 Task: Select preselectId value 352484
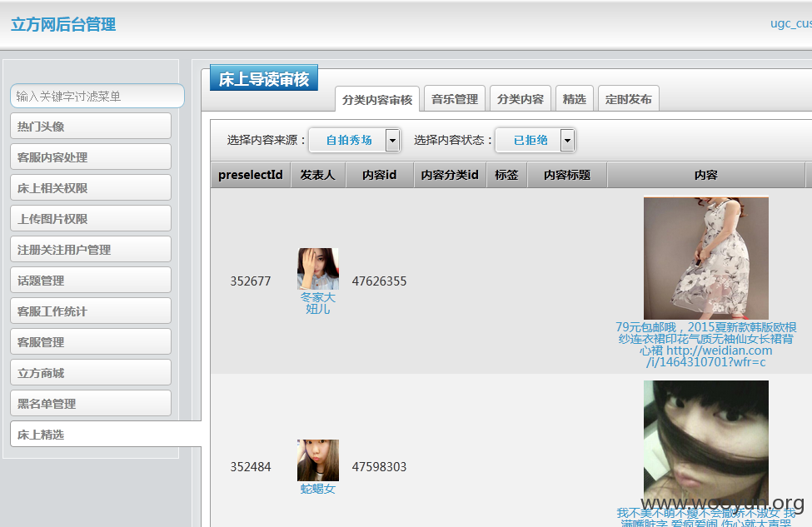click(251, 466)
